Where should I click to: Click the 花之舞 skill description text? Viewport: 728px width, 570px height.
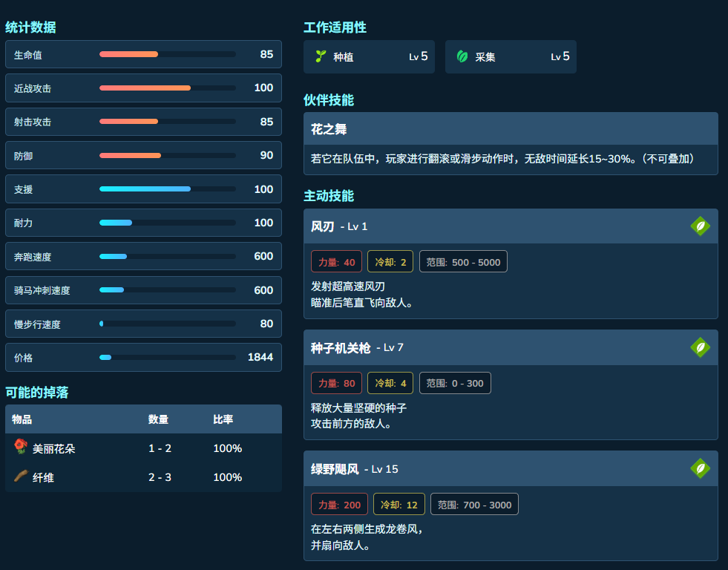(x=503, y=159)
